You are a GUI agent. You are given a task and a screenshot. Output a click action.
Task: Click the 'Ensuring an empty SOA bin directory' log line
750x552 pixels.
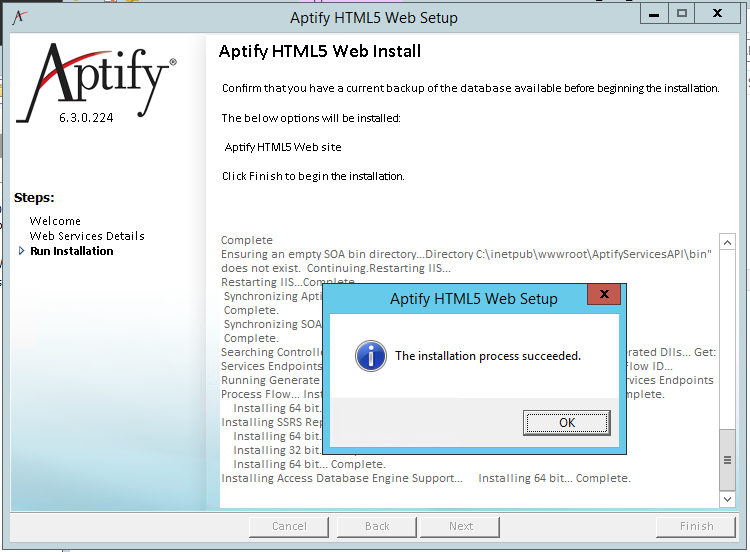pyautogui.click(x=466, y=261)
